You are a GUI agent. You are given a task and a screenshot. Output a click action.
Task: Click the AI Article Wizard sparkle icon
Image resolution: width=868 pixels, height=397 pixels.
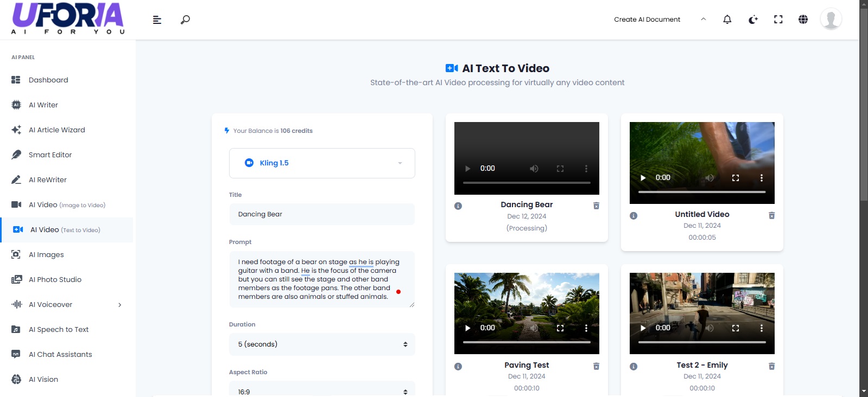(16, 130)
